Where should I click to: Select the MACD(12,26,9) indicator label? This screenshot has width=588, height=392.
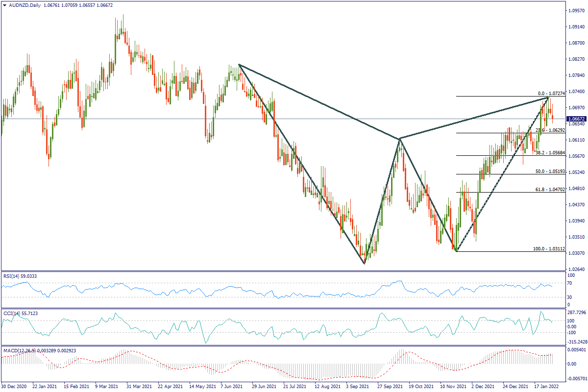click(22, 350)
